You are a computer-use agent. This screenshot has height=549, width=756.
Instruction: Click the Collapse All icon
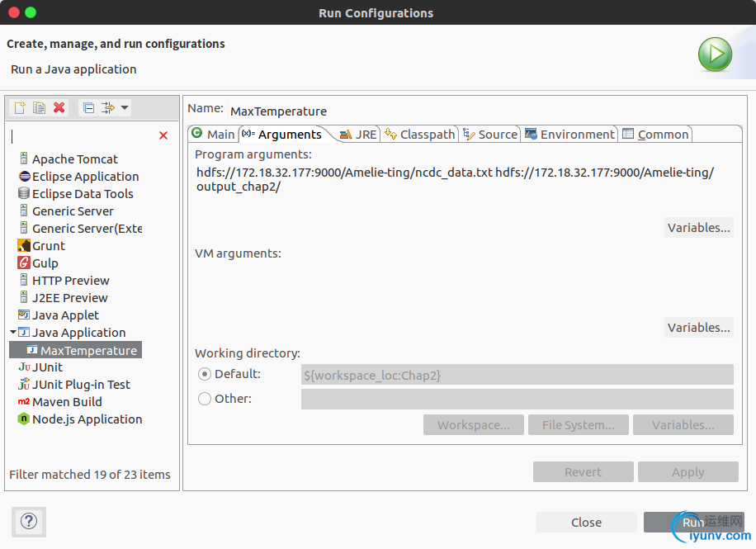(88, 107)
